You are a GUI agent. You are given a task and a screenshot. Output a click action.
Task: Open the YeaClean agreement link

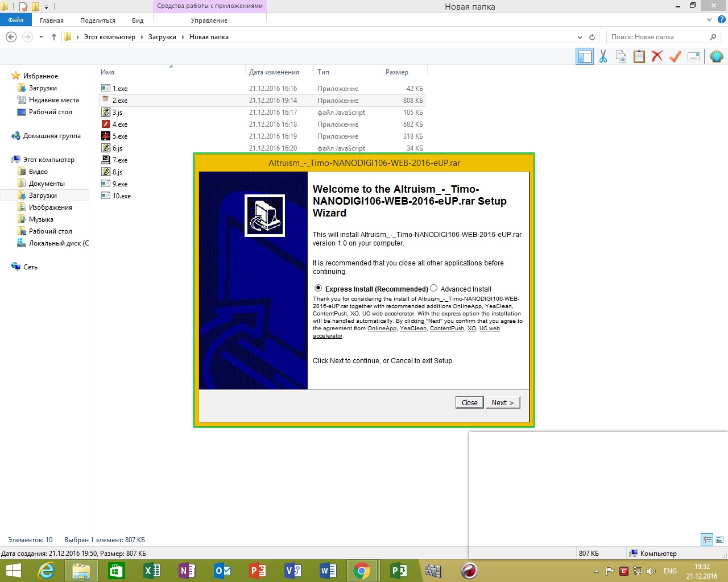413,329
